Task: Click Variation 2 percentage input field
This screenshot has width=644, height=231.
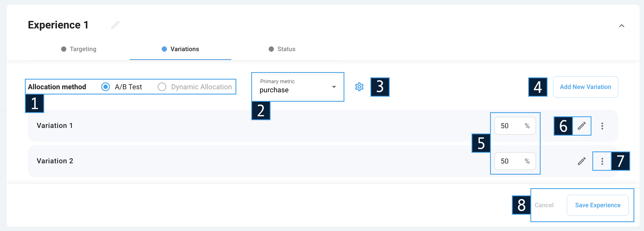Action: point(515,161)
